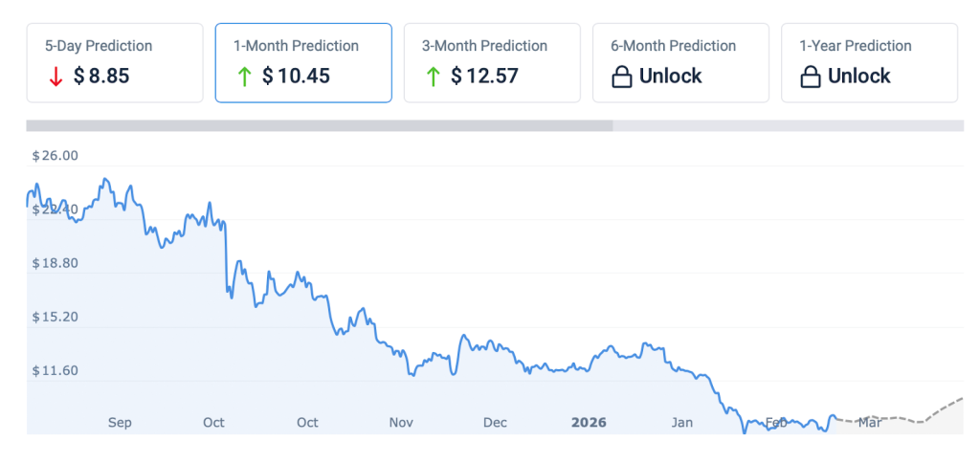Screen dimensions: 980x463
Task: Click the lock icon in 1-Year Prediction
Action: pyautogui.click(x=811, y=77)
